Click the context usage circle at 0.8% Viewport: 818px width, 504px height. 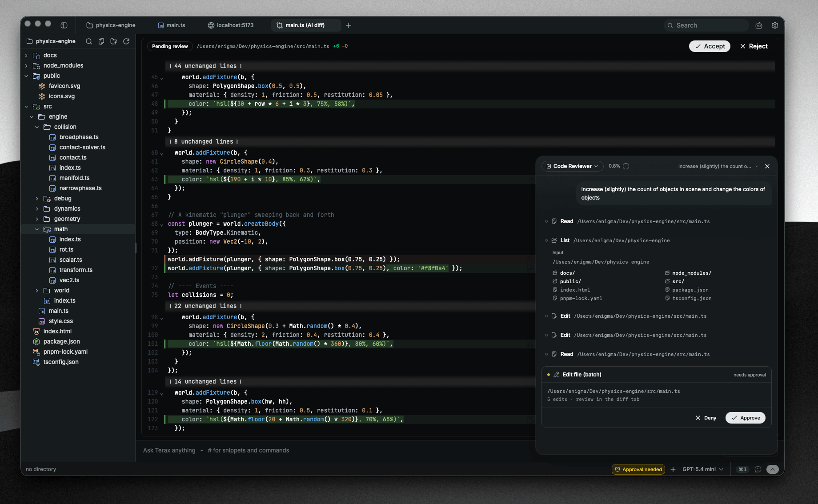(x=626, y=166)
